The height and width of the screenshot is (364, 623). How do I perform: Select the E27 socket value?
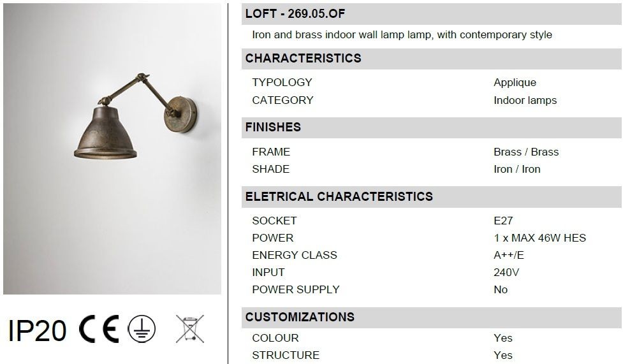[503, 221]
